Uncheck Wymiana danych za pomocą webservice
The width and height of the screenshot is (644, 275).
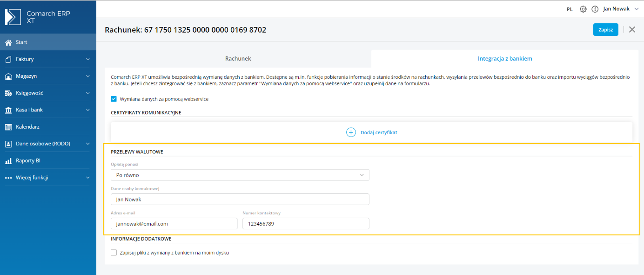click(x=114, y=99)
